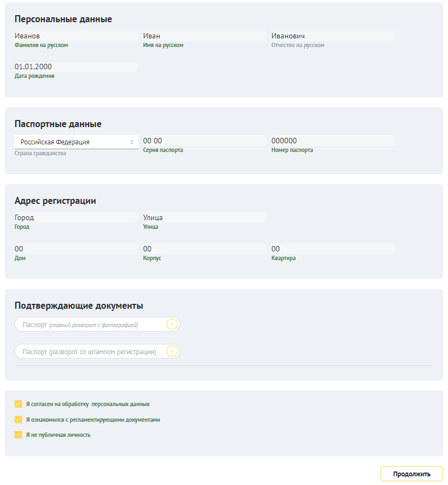
Task: Toggle personal data processing consent checkbox
Action: 18,404
